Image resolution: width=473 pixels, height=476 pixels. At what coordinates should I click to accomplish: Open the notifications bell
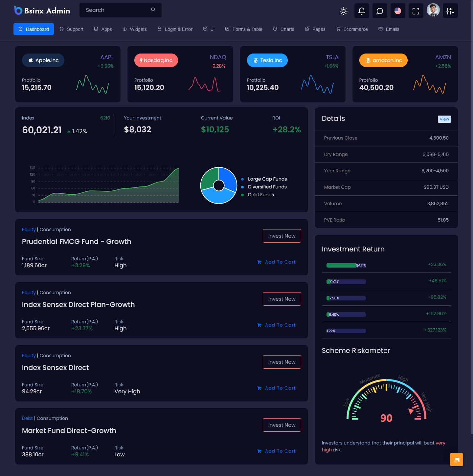click(x=361, y=11)
